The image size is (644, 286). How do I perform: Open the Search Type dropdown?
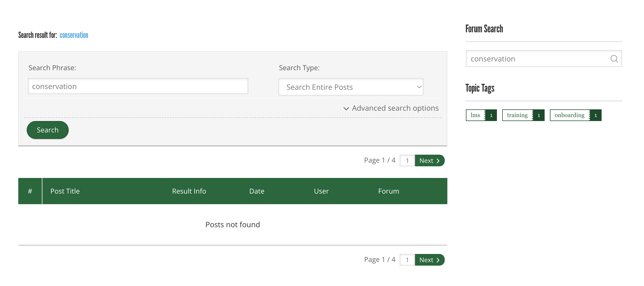[x=351, y=87]
